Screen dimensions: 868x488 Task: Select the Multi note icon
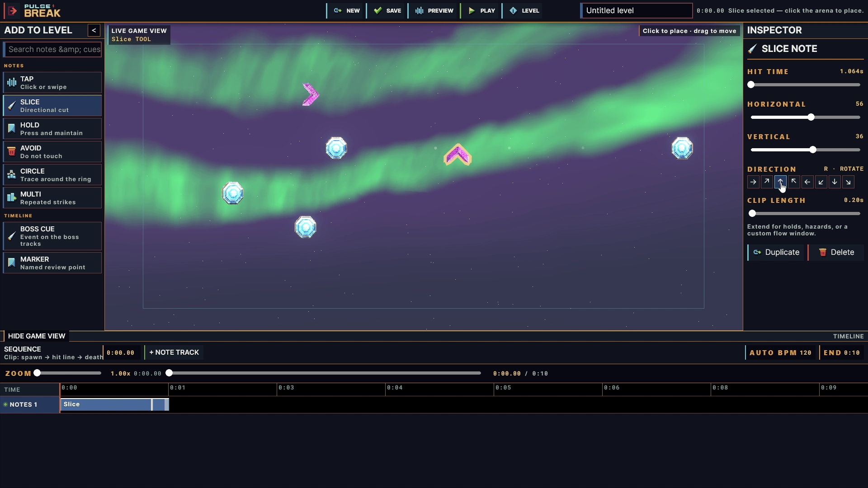(12, 198)
